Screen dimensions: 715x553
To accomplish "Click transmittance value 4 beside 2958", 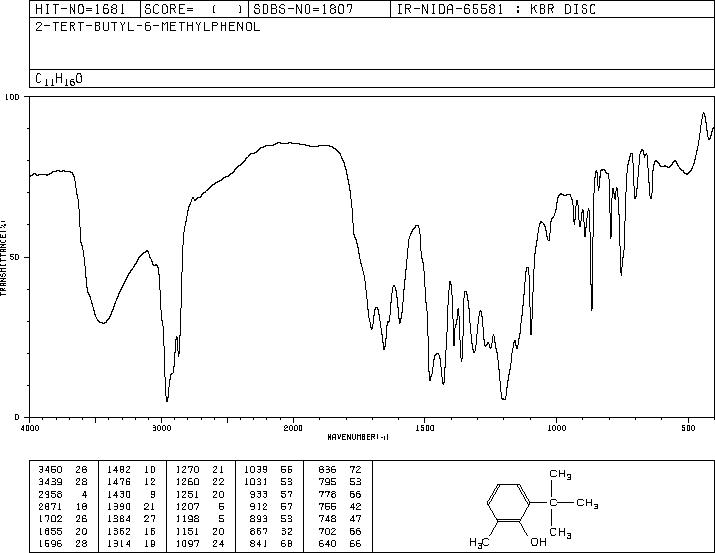I will 84,494.
